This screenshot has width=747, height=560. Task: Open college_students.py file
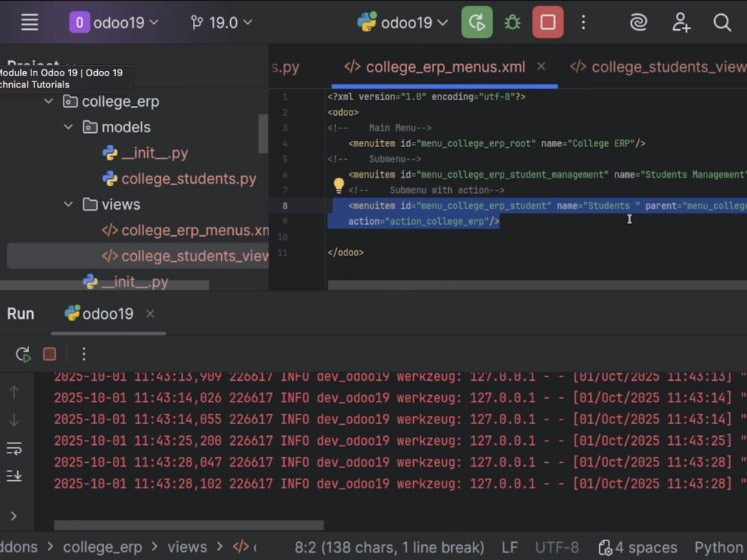(189, 178)
